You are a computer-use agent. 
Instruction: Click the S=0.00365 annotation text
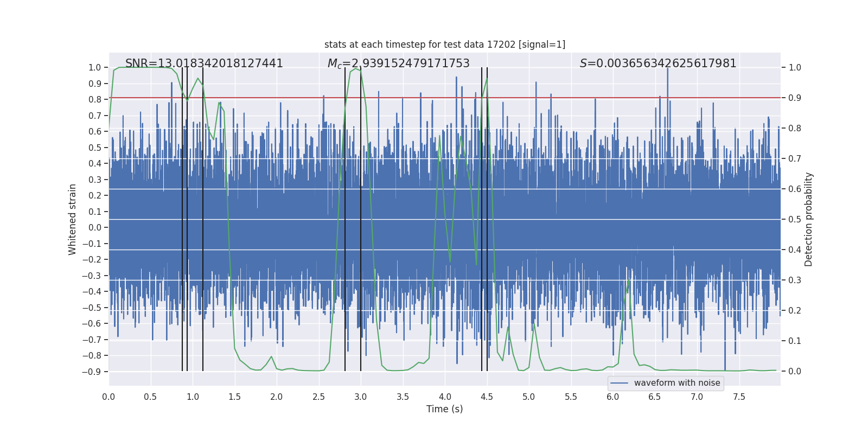coord(658,63)
